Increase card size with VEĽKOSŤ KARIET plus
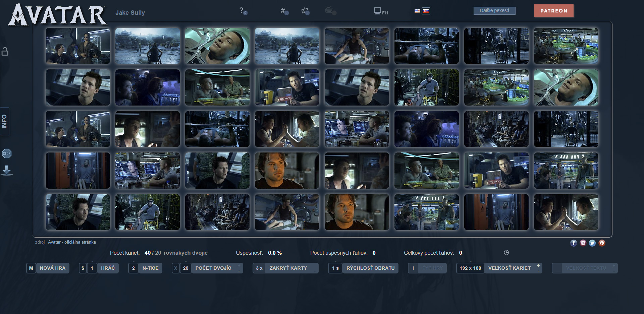 point(538,265)
